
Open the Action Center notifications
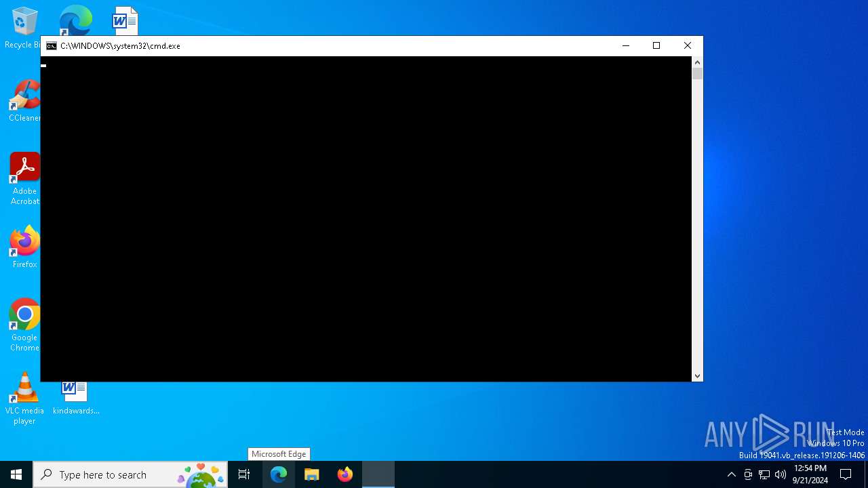846,474
